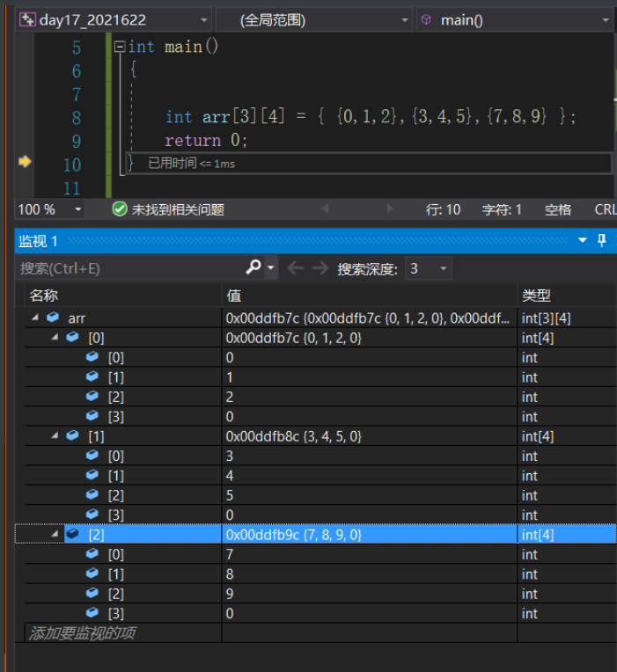Click line number 8 in the editor
The height and width of the screenshot is (672, 617).
tap(76, 118)
